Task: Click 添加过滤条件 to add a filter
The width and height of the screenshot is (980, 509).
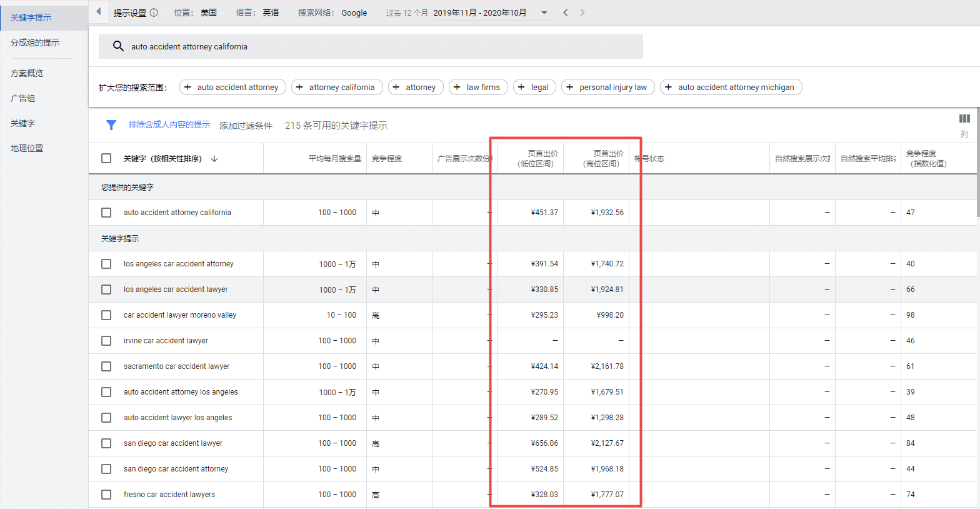Action: point(246,126)
